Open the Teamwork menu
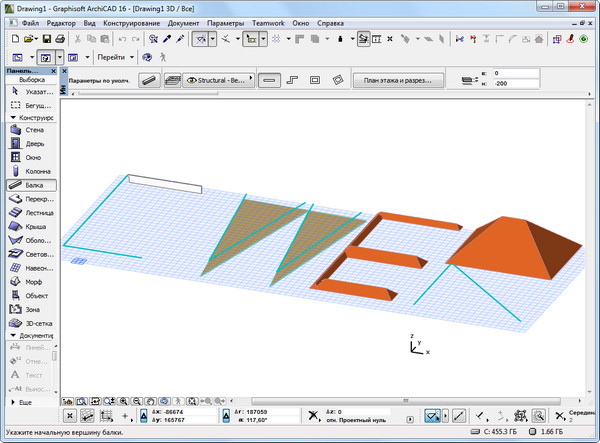The image size is (600, 443). (x=268, y=21)
